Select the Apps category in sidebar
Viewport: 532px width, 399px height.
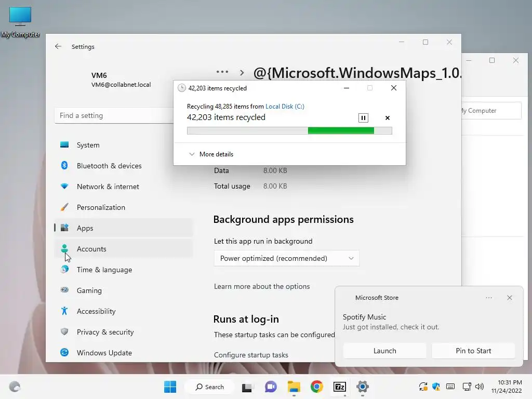(x=123, y=228)
